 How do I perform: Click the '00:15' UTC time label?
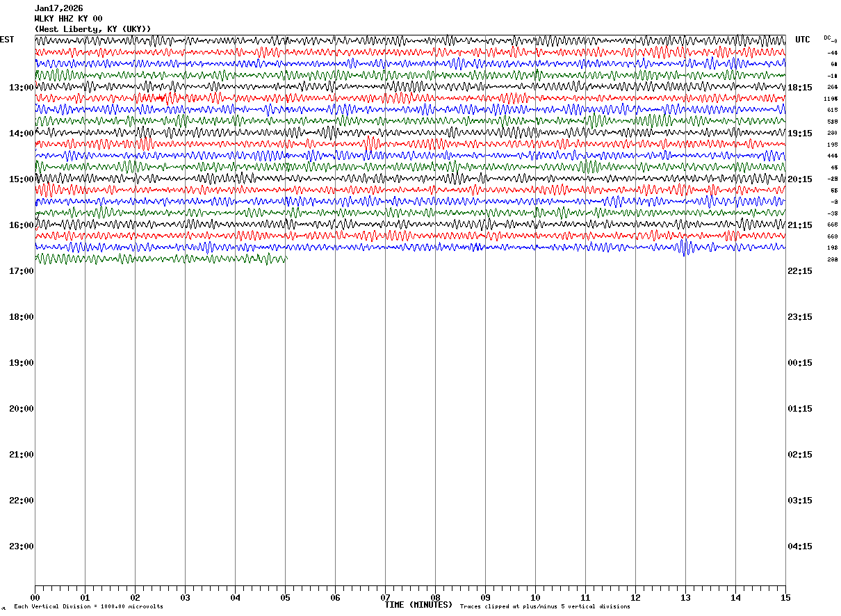[800, 363]
